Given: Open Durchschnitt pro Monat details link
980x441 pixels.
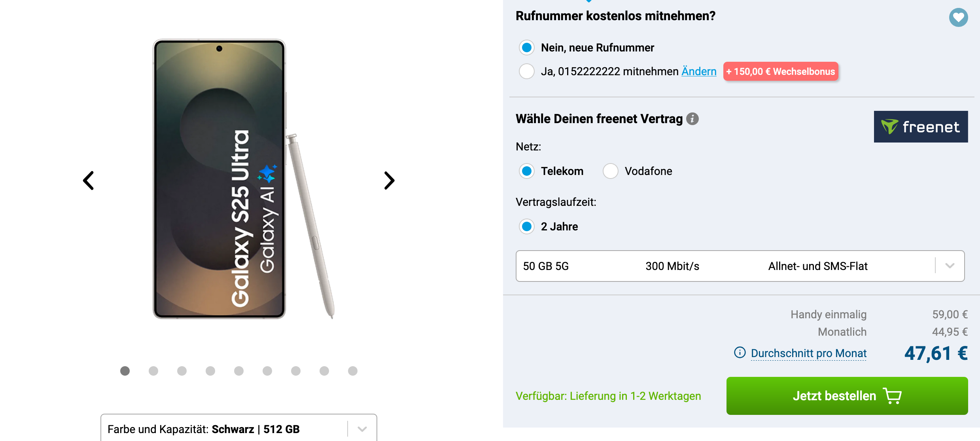Looking at the screenshot, I should click(808, 353).
